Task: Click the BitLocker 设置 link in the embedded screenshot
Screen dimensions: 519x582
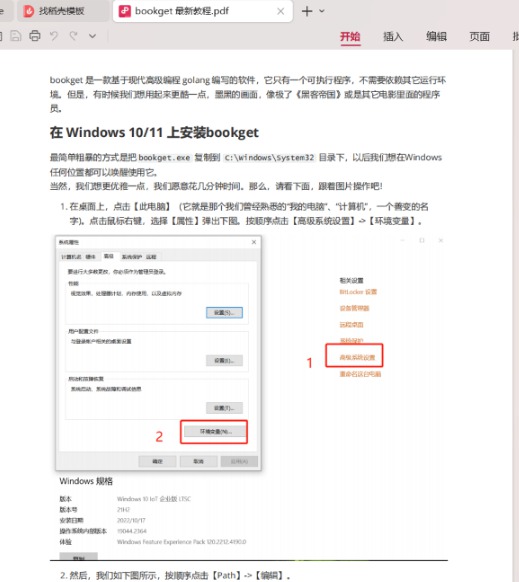Action: coord(358,292)
